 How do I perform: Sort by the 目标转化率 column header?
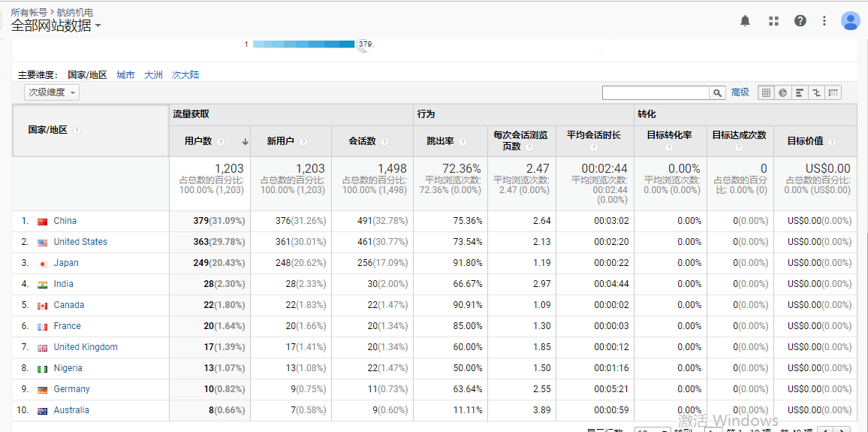(x=669, y=135)
